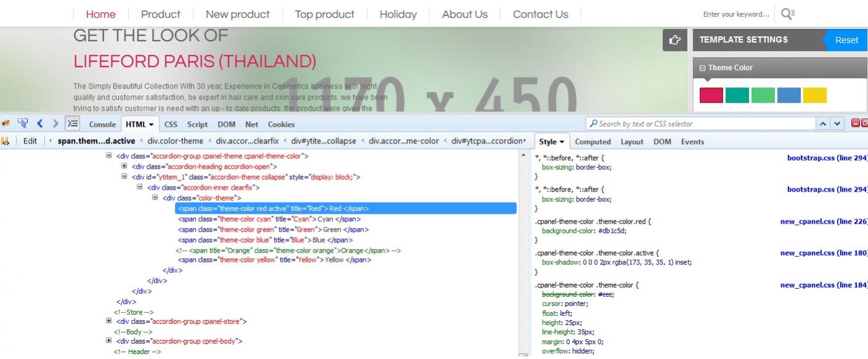Select the theme-color yellow span node
Screen dimensions: 868x359
[x=275, y=260]
